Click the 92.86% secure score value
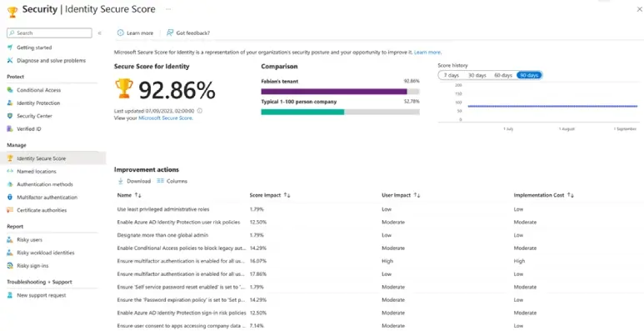This screenshot has height=331, width=644. click(x=177, y=90)
